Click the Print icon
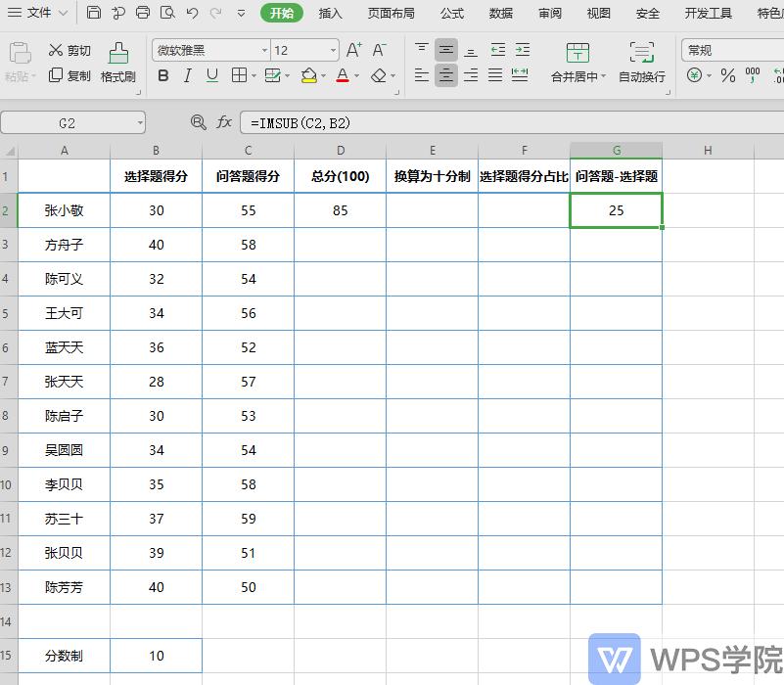Image resolution: width=784 pixels, height=685 pixels. pos(143,13)
